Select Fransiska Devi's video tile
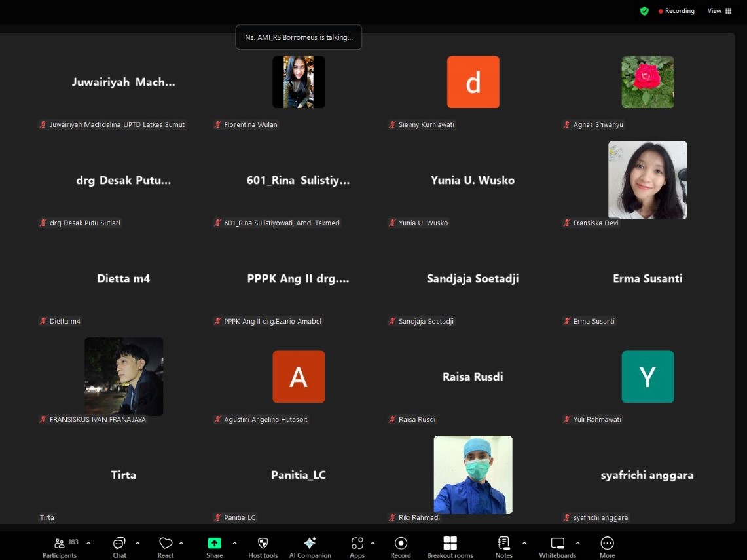This screenshot has height=560, width=747. (647, 180)
